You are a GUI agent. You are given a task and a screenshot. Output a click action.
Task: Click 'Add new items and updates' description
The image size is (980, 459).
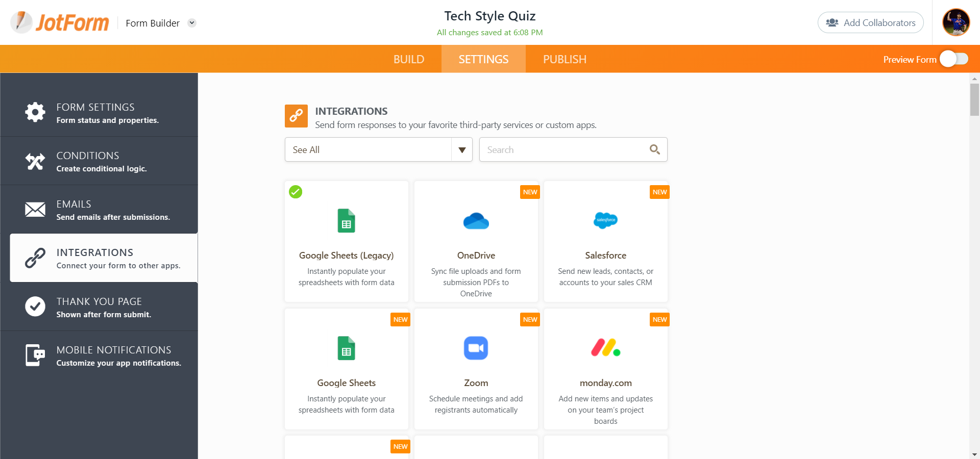(x=606, y=399)
